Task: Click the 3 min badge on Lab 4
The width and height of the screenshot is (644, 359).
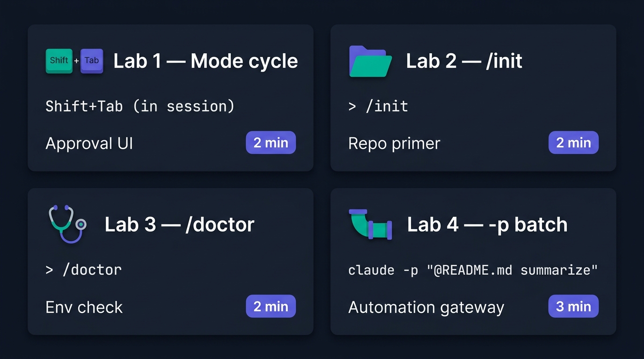Action: [x=573, y=306]
